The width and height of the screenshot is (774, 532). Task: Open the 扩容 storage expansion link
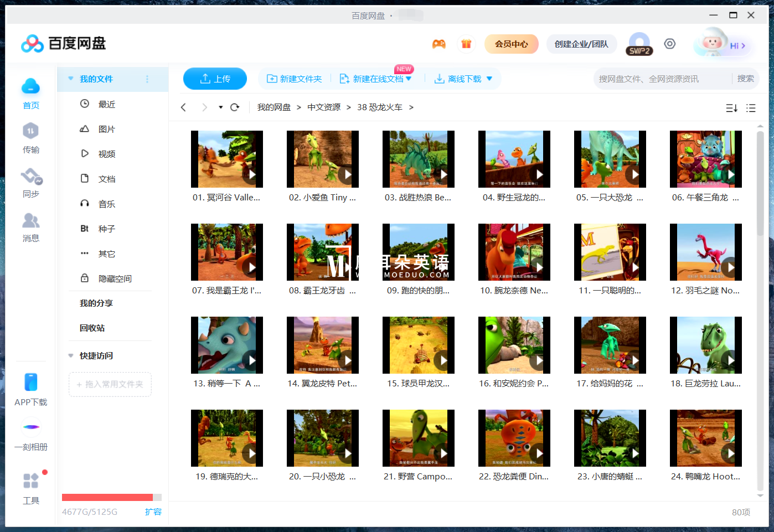tap(153, 512)
